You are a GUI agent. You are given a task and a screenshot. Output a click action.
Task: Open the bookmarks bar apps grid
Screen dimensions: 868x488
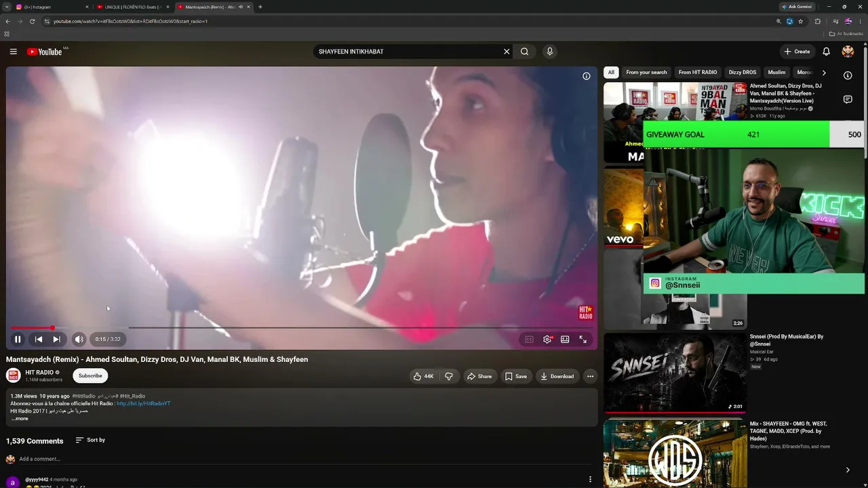pos(7,34)
